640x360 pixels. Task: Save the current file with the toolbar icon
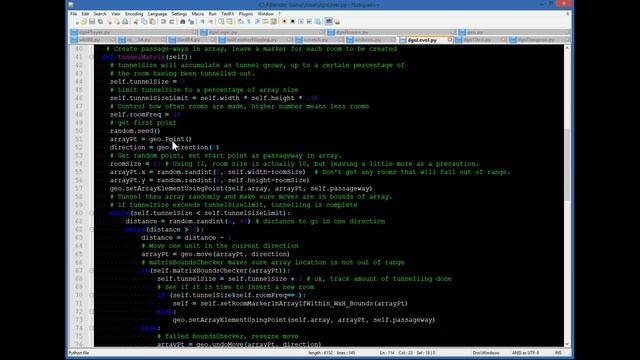click(x=92, y=21)
